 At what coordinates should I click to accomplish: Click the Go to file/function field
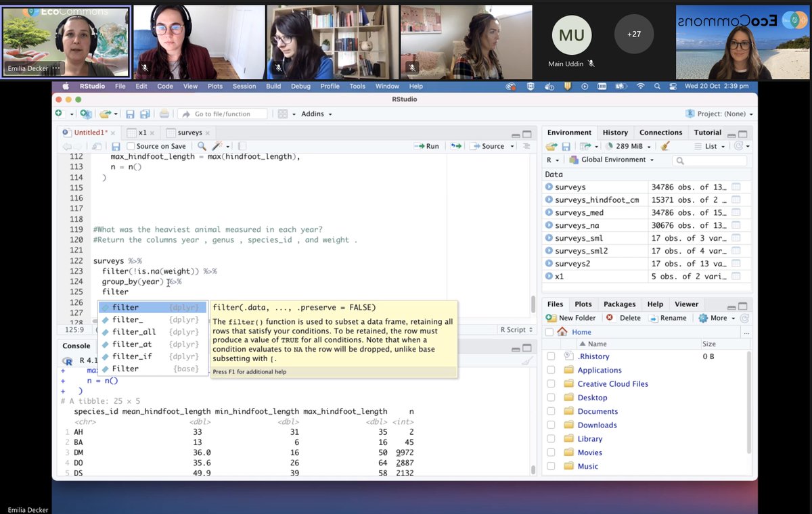[224, 114]
